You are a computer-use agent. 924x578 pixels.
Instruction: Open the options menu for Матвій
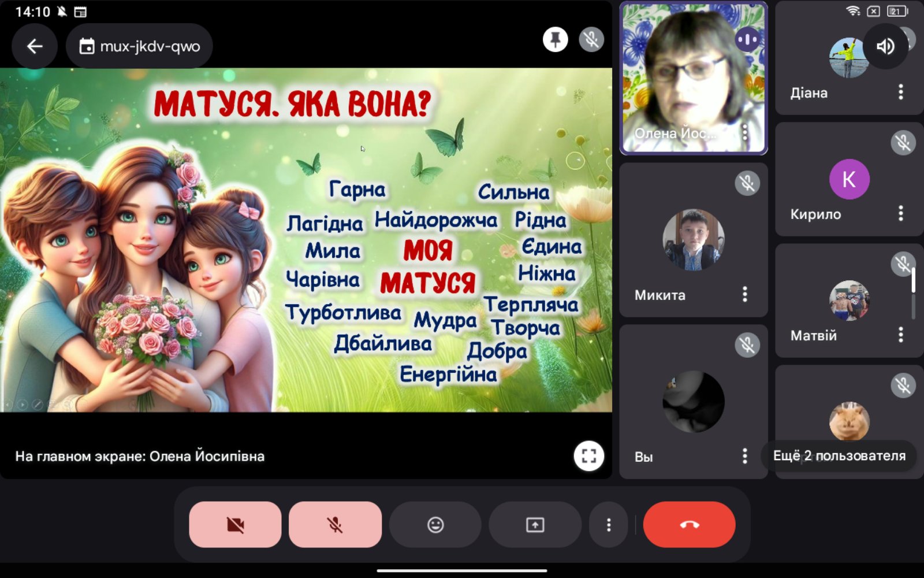pyautogui.click(x=901, y=335)
